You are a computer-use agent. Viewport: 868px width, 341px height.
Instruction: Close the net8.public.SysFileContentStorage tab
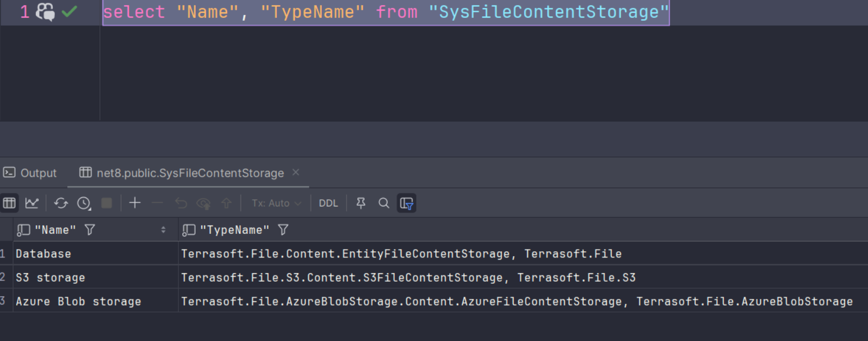[296, 172]
